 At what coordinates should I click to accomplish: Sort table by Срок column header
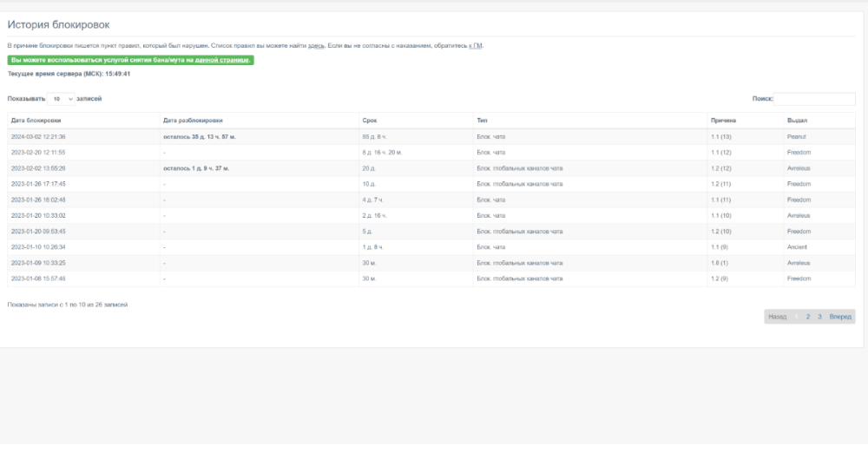[371, 121]
